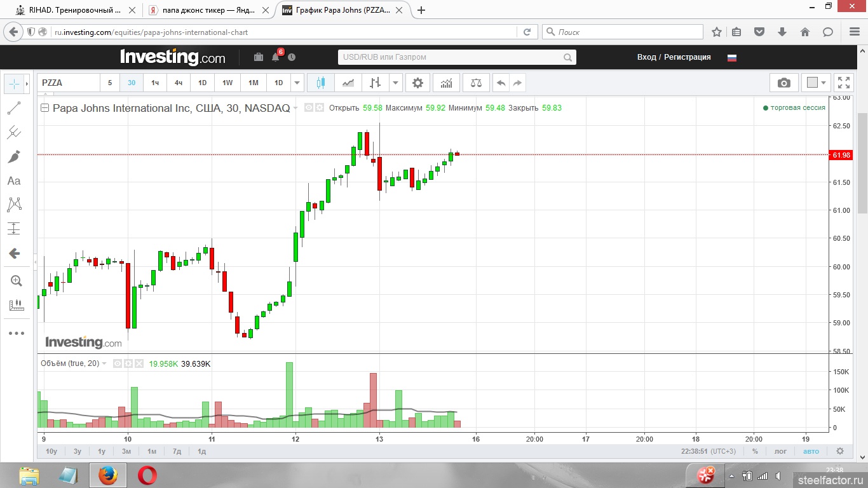The width and height of the screenshot is (868, 488).
Task: Toggle fullscreen chart mode
Action: (x=844, y=83)
